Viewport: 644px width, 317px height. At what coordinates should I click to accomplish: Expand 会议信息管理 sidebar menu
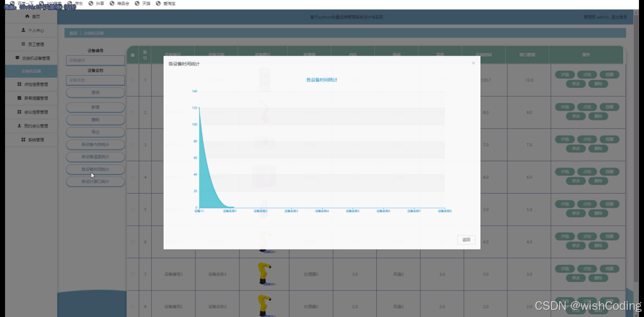coord(32,112)
